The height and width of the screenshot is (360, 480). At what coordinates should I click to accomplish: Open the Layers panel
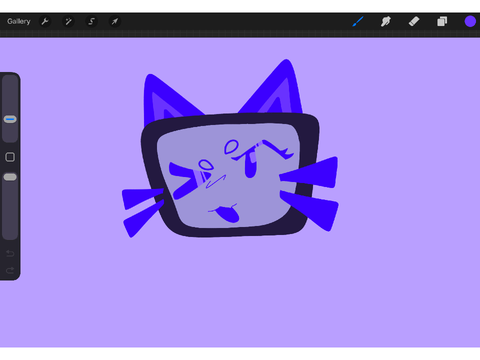(442, 22)
